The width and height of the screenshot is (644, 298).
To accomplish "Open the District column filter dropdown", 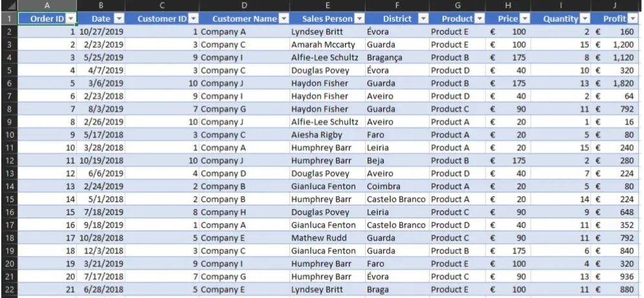I will click(423, 19).
